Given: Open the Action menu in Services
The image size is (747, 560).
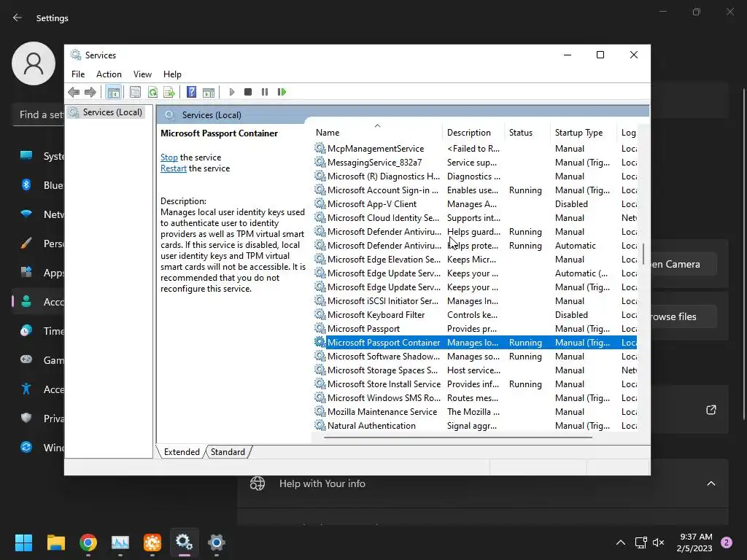Looking at the screenshot, I should point(109,74).
